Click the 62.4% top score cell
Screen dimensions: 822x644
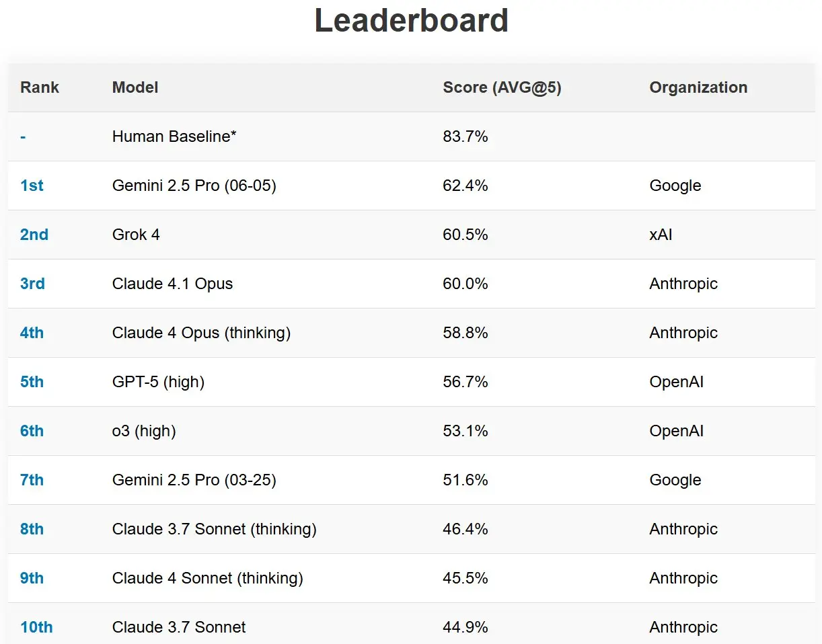[465, 186]
